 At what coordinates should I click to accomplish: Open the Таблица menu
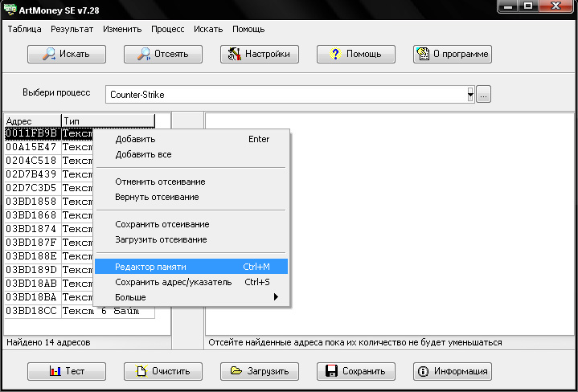25,29
